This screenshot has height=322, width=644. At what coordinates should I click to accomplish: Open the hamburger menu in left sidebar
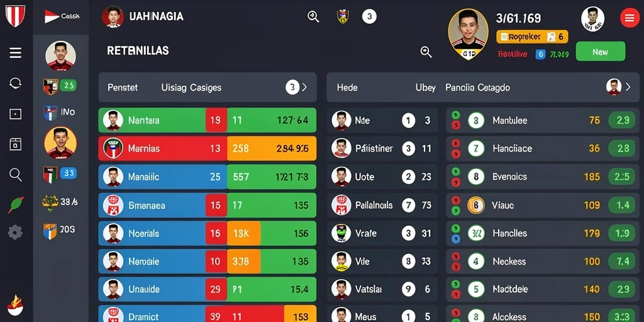15,53
